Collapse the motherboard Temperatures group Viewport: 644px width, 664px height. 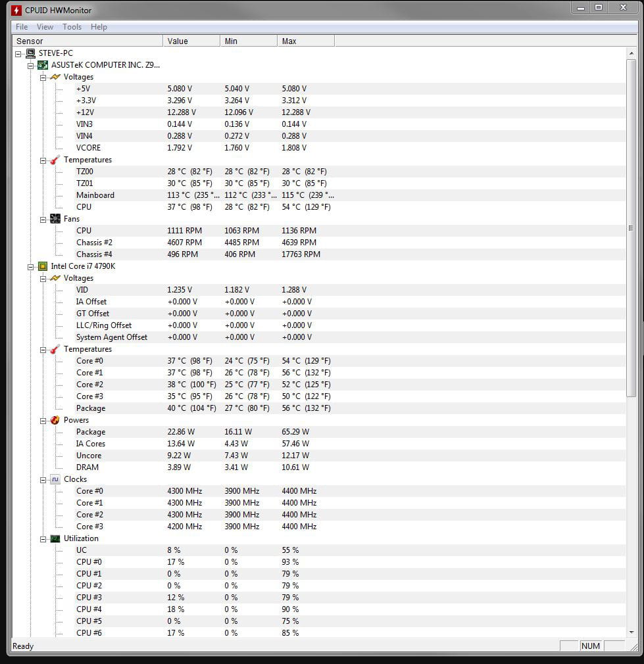click(x=43, y=160)
